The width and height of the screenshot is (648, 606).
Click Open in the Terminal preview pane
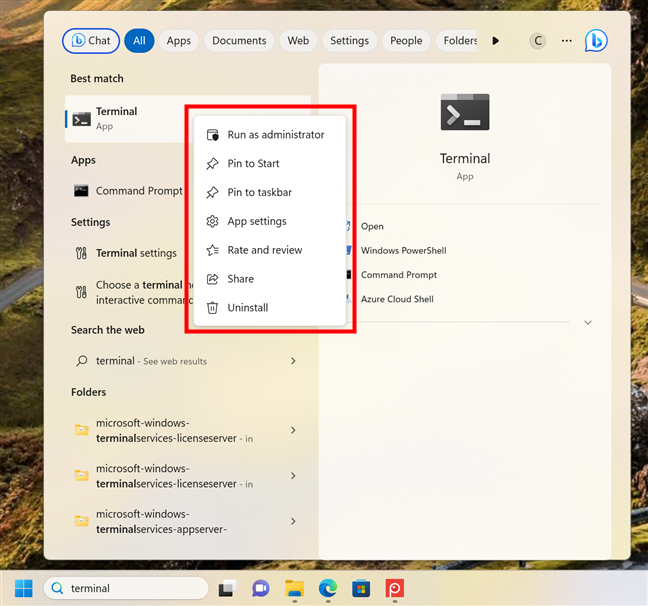click(372, 226)
